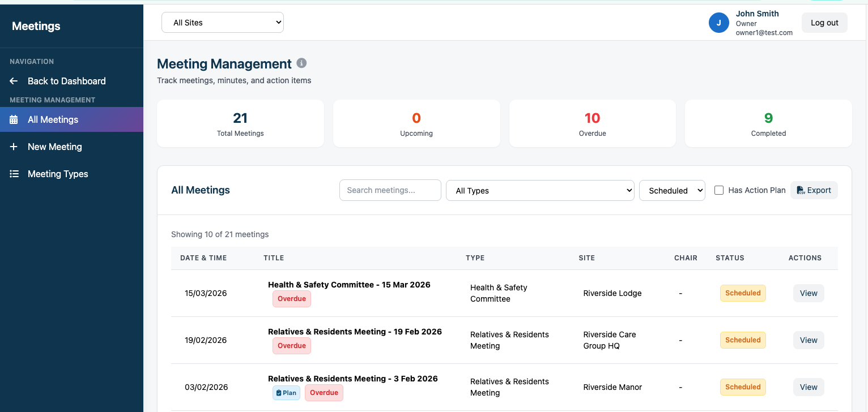The image size is (868, 412).
Task: Click the Search meetings input field
Action: (390, 190)
